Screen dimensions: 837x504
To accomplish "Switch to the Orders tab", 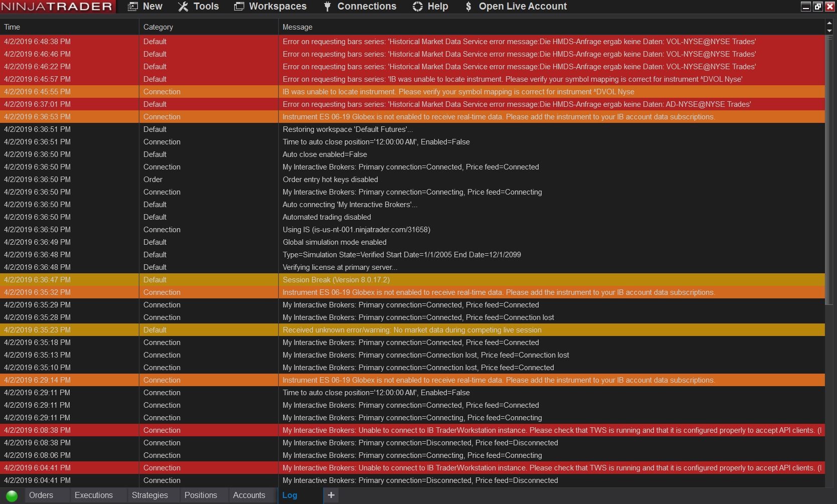I will coord(41,495).
